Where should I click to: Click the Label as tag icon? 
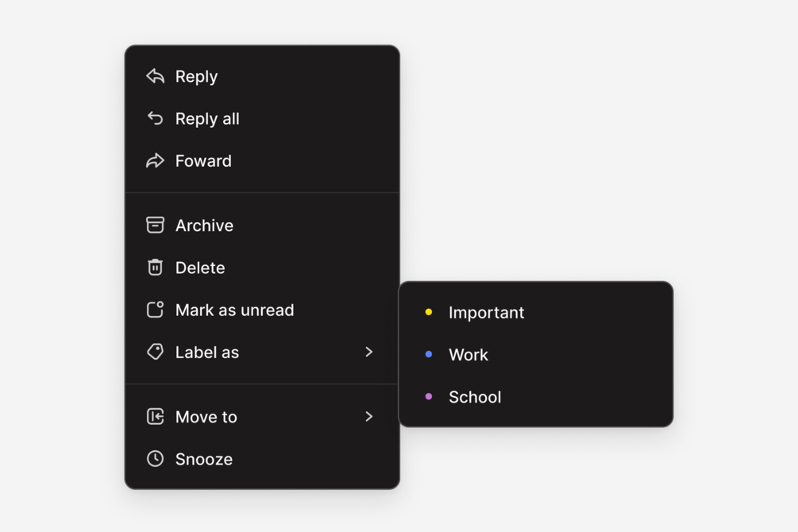click(155, 352)
